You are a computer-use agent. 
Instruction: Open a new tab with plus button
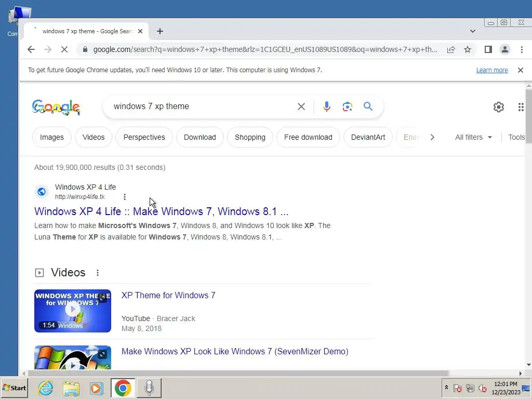click(x=160, y=31)
